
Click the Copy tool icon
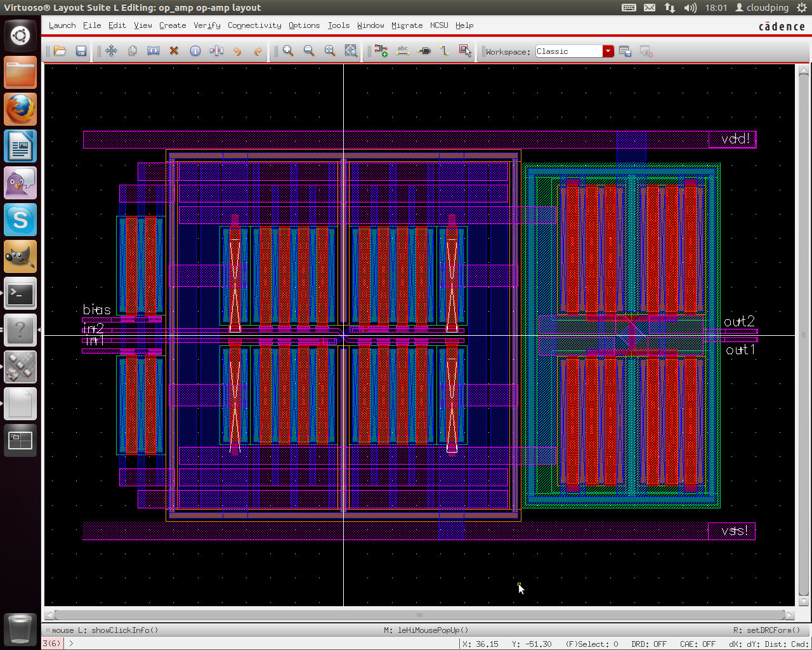coord(133,51)
